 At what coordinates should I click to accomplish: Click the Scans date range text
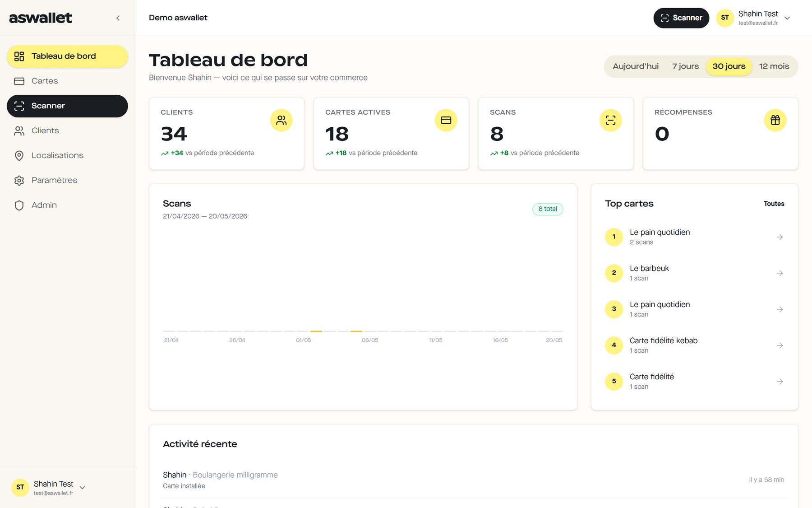(205, 216)
